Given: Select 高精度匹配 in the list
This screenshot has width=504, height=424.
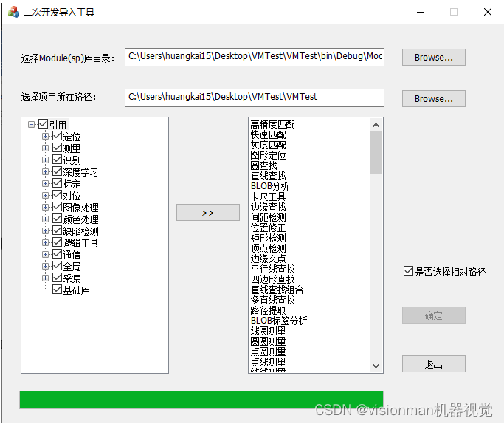Looking at the screenshot, I should (x=272, y=124).
